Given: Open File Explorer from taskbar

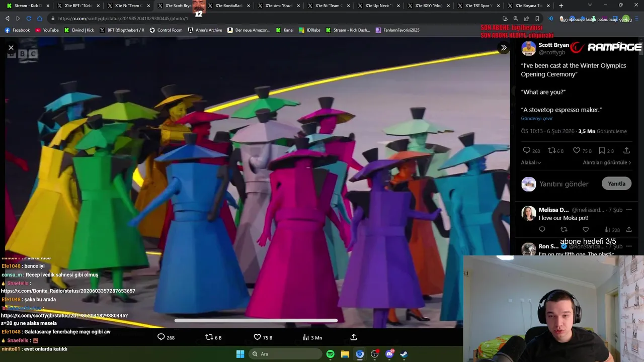Looking at the screenshot, I should [x=345, y=354].
